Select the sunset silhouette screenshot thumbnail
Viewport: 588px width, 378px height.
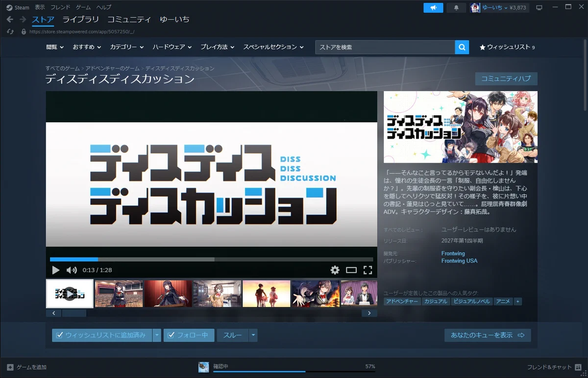click(x=266, y=294)
